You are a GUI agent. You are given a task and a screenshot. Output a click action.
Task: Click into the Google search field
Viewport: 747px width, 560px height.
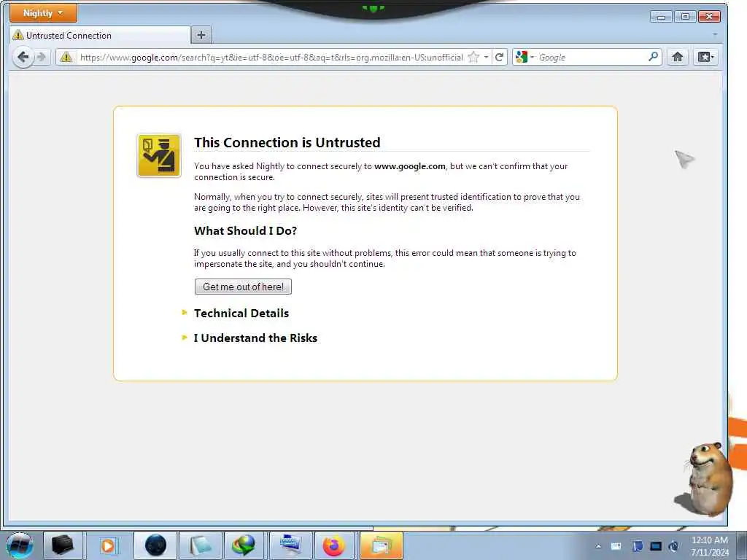tap(591, 57)
